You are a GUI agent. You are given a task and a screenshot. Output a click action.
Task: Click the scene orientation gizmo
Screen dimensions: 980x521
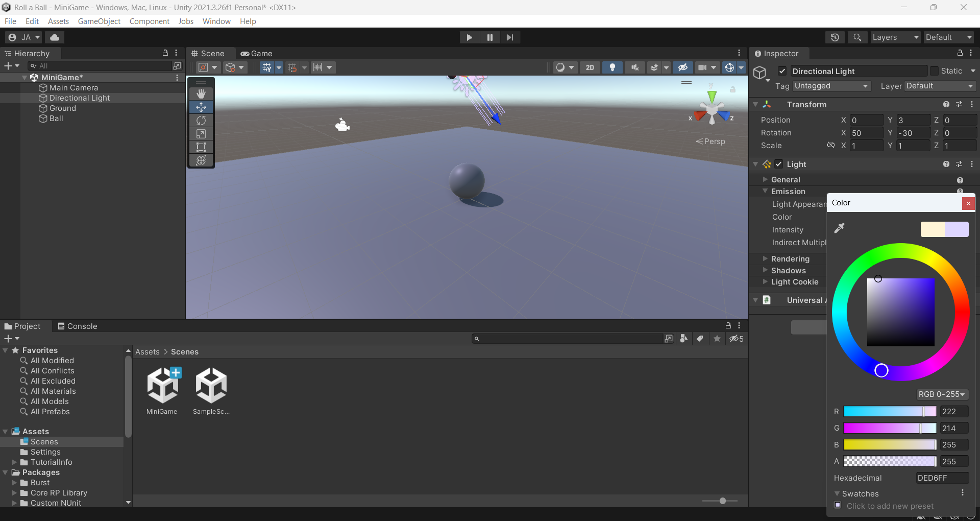coord(712,109)
